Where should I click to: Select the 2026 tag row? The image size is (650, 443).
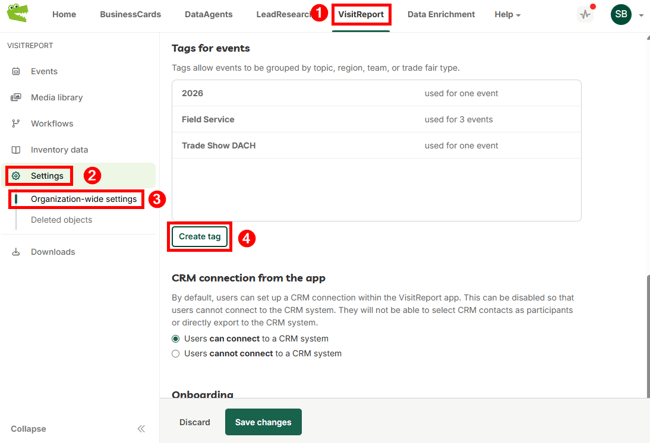(376, 93)
